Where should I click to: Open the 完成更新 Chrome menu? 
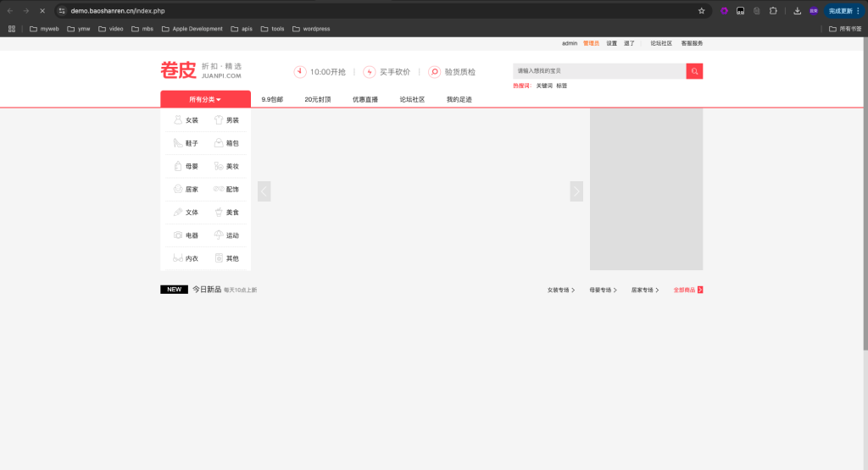point(844,10)
